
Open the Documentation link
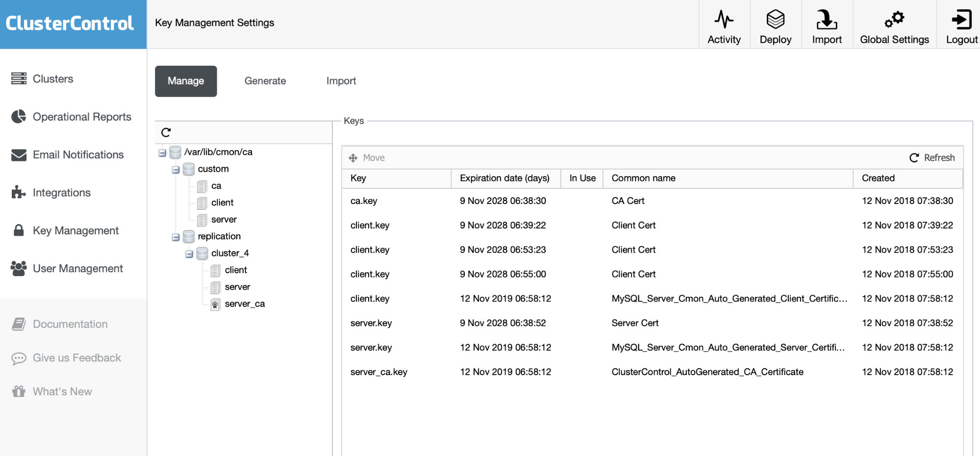(70, 324)
